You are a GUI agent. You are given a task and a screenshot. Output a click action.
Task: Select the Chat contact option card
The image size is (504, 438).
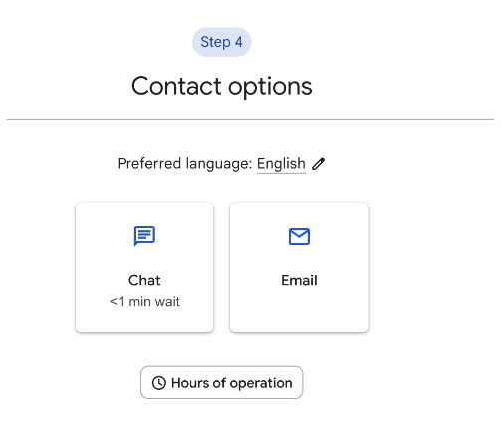tap(144, 268)
